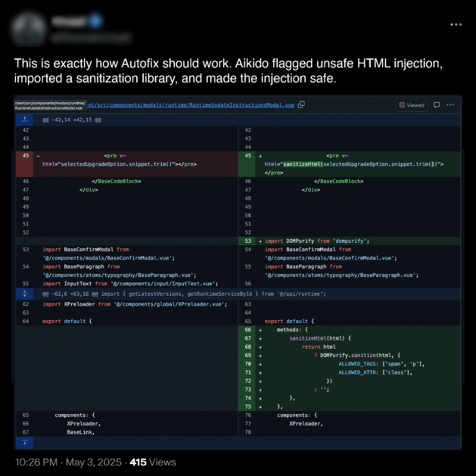
Task: Click left line 64 'export default {'
Action: tap(67, 321)
